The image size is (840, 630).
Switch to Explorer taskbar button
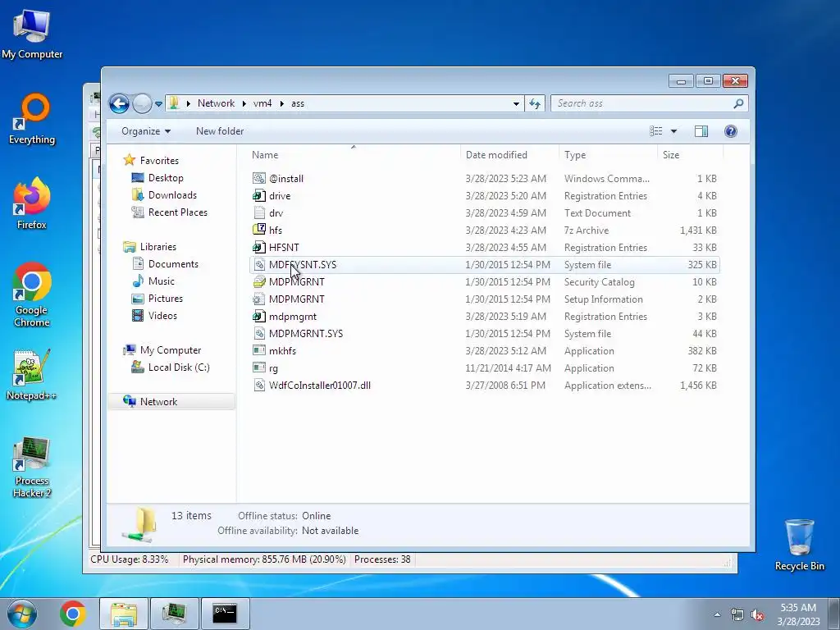124,614
